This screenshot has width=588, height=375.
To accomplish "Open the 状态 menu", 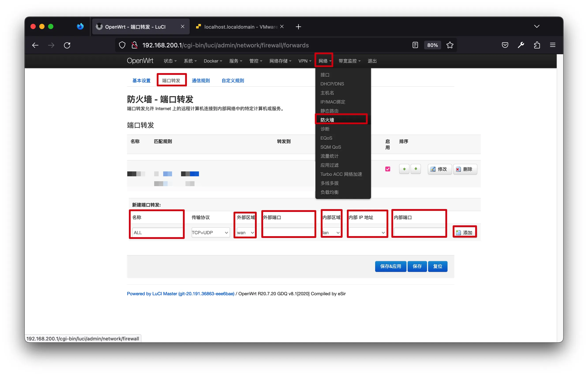I will 170,61.
